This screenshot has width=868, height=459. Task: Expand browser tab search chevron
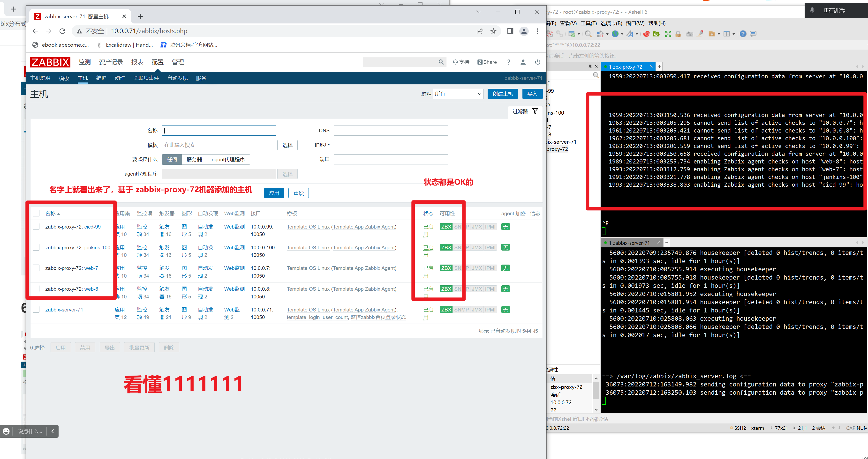478,12
